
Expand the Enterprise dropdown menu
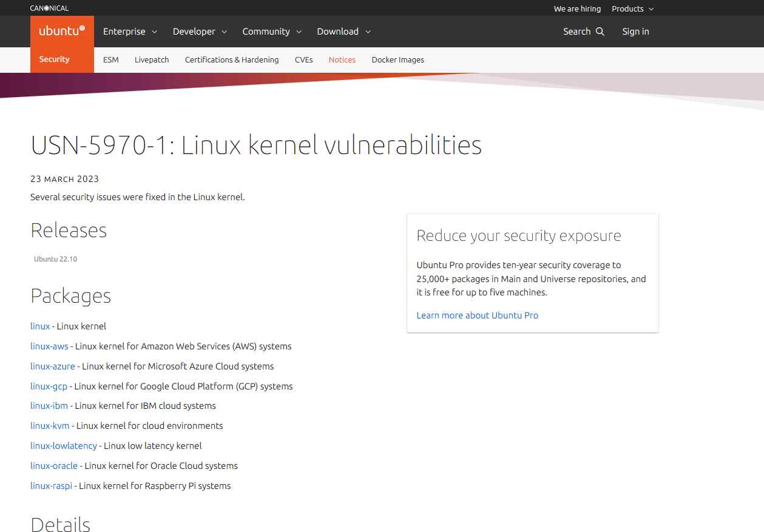point(130,32)
